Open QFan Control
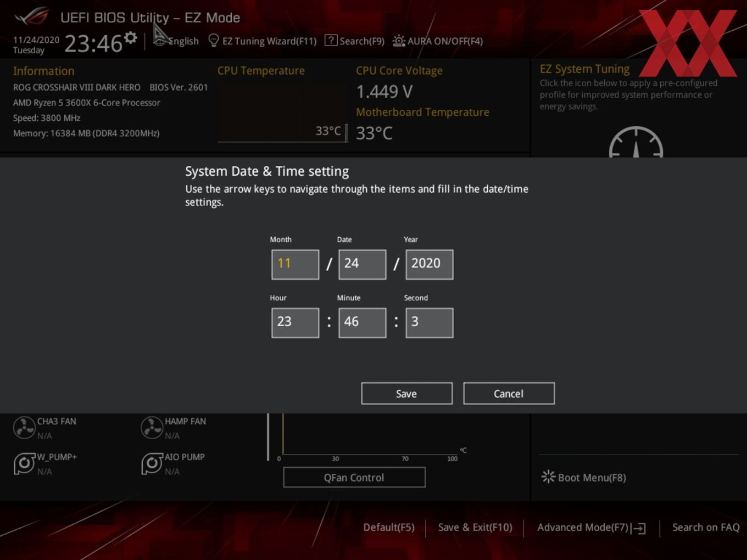Viewport: 747px width, 560px height. click(354, 477)
